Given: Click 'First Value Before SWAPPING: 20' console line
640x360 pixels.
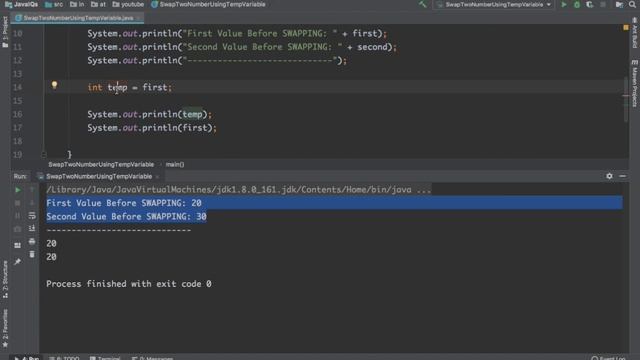Looking at the screenshot, I should coord(124,203).
